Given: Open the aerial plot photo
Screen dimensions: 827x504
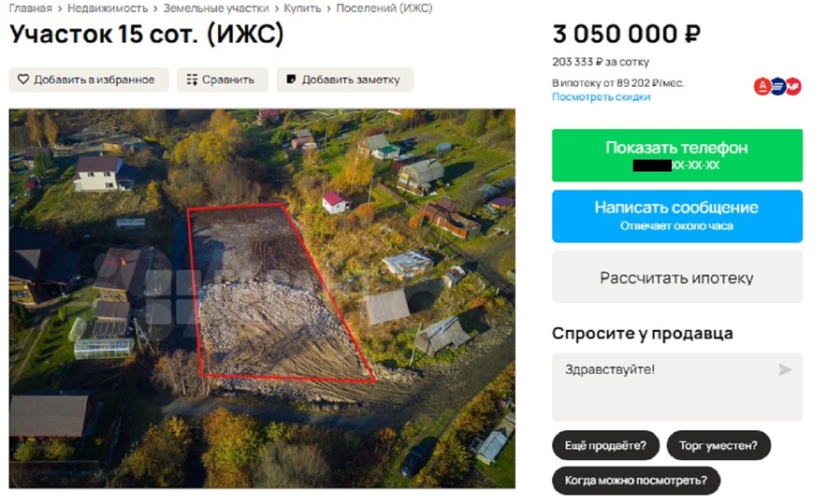Looking at the screenshot, I should click(x=262, y=298).
